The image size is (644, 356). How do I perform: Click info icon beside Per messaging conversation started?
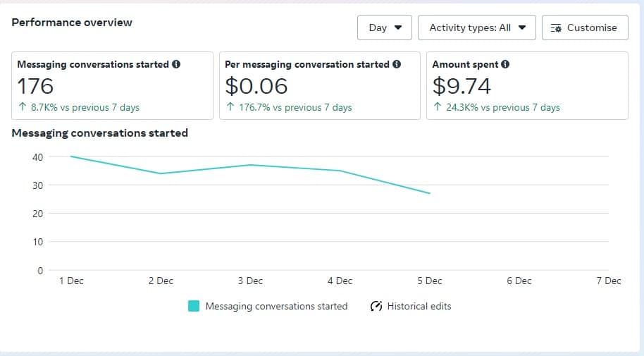click(397, 64)
